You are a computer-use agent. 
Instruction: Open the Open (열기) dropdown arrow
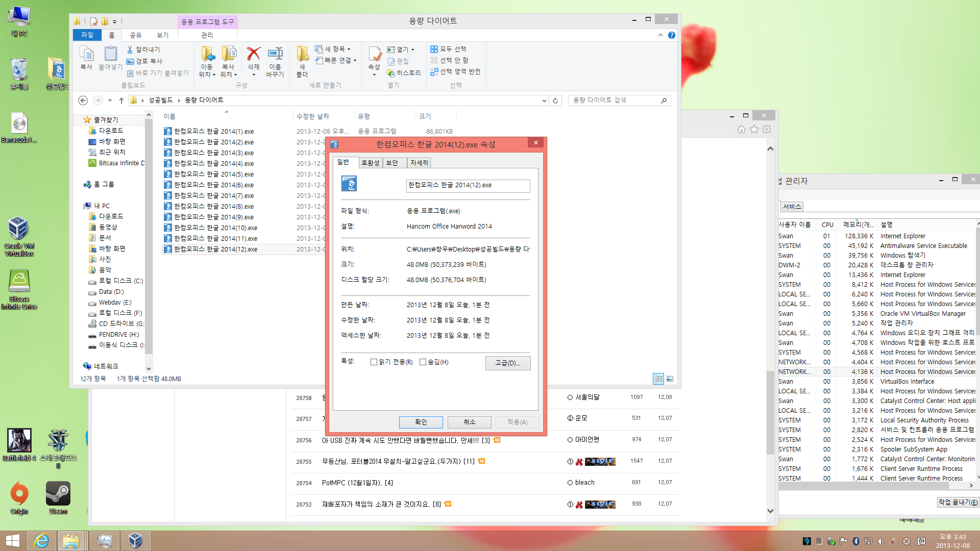pos(412,50)
